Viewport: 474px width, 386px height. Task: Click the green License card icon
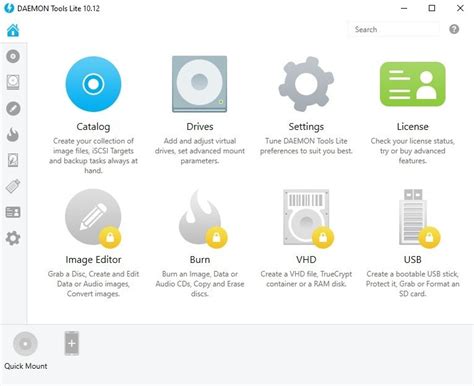(413, 84)
